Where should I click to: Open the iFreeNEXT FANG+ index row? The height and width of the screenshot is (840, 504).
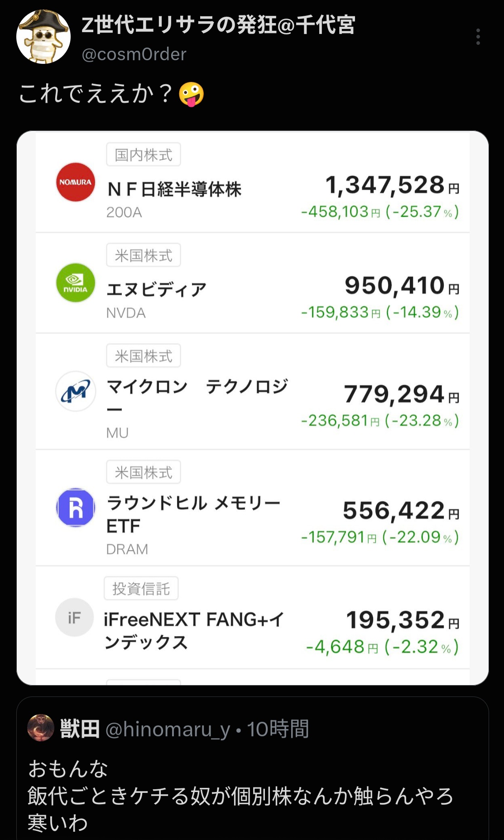click(252, 618)
